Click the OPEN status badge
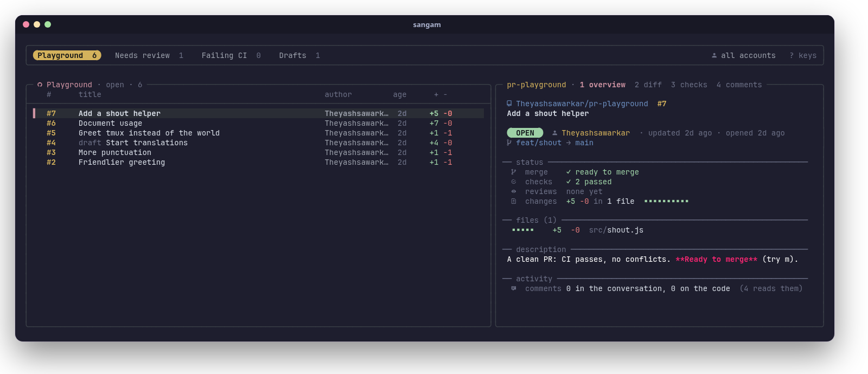The height and width of the screenshot is (374, 868). [525, 133]
